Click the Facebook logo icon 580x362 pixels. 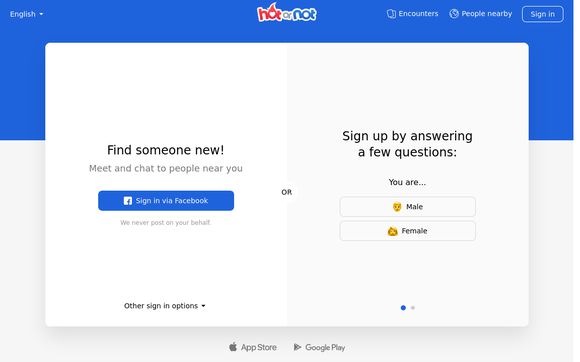pos(128,201)
